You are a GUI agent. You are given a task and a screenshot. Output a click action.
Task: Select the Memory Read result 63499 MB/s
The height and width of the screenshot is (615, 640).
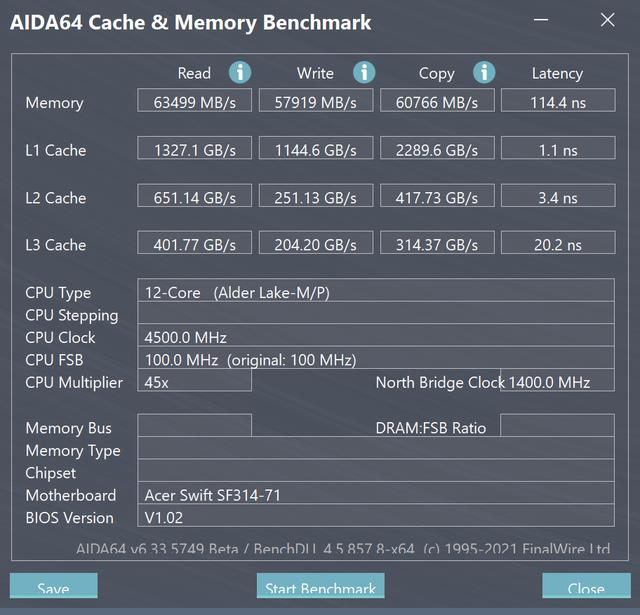click(x=196, y=102)
